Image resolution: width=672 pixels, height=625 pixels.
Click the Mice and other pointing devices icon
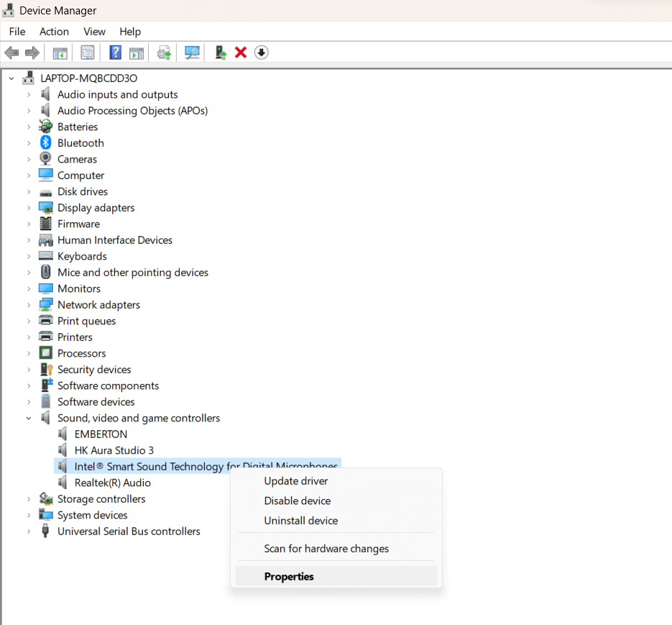[46, 272]
